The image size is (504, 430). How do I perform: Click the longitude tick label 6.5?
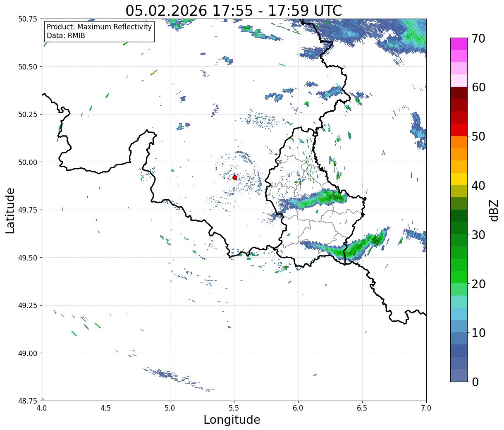click(x=362, y=408)
